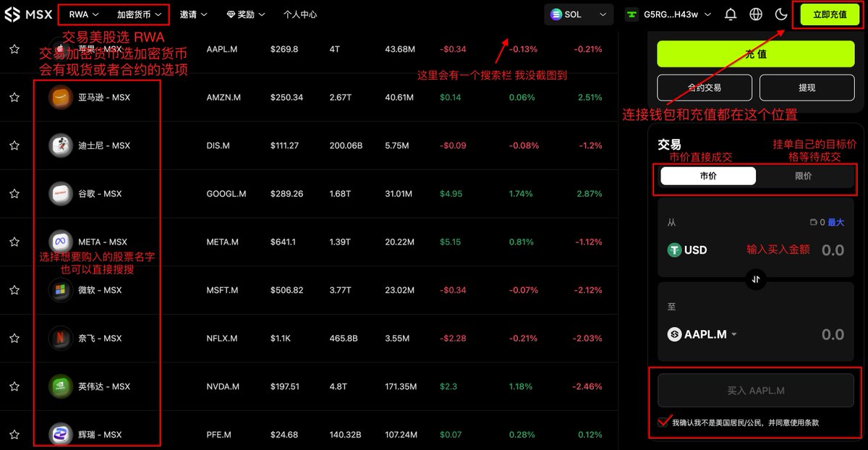
Task: Click the 合约交易 button
Action: (x=705, y=88)
